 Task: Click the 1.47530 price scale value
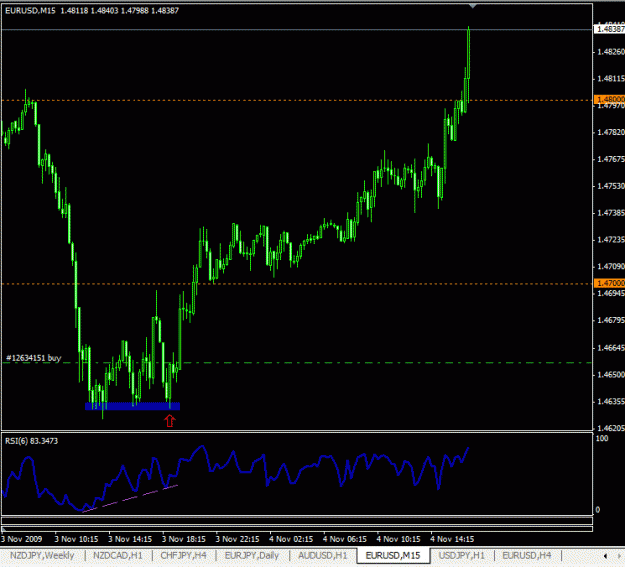610,186
